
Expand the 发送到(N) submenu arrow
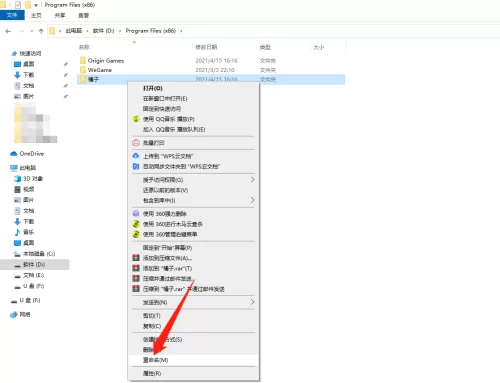pos(252,302)
